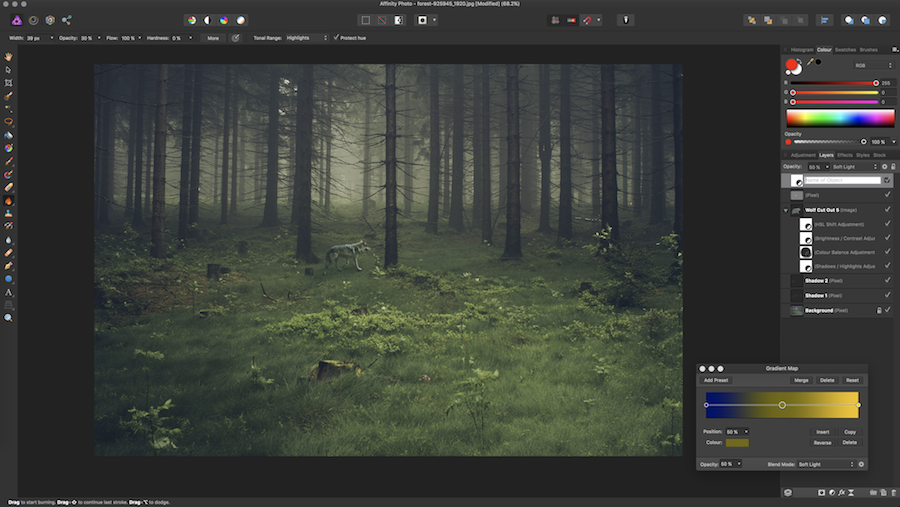Click the Colour swatch in Gradient Map
The image size is (900, 507).
(738, 442)
